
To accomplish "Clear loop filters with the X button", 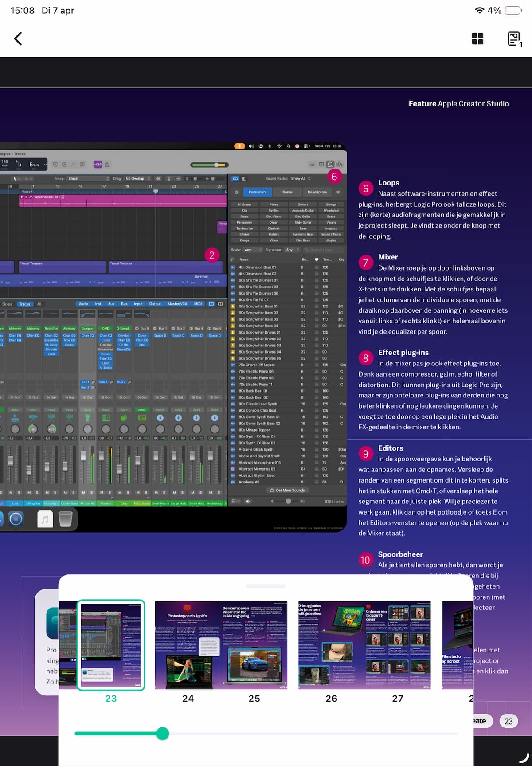I will point(236,192).
